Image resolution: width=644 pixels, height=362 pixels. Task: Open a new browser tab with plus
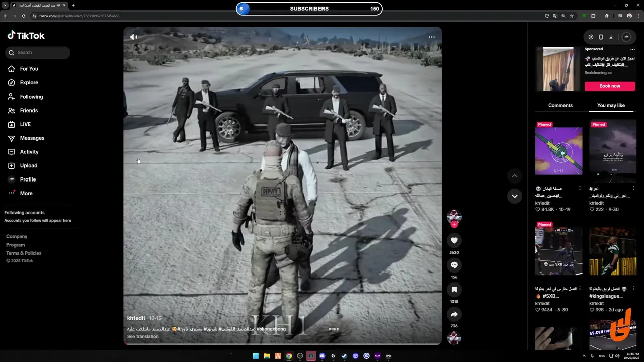click(73, 5)
